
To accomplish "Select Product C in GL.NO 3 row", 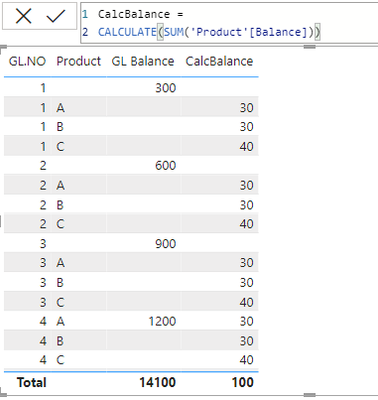I will [x=60, y=302].
